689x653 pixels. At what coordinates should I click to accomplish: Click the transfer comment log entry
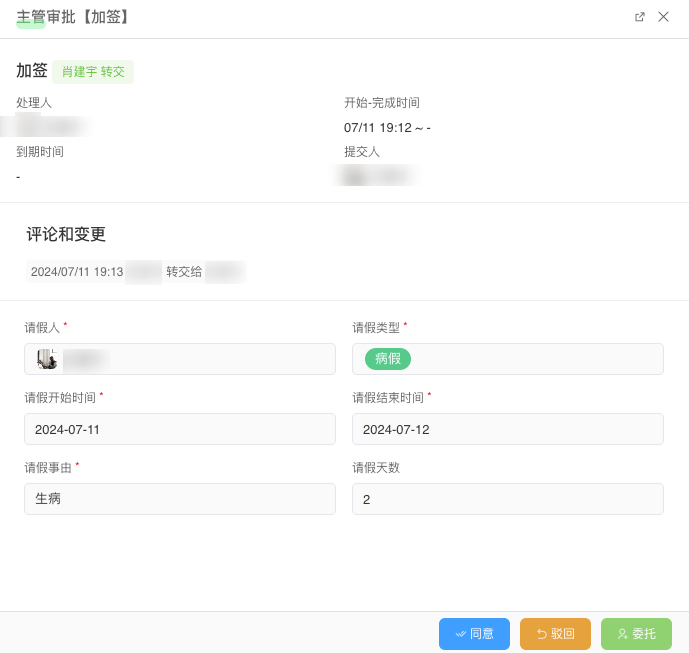click(x=135, y=272)
